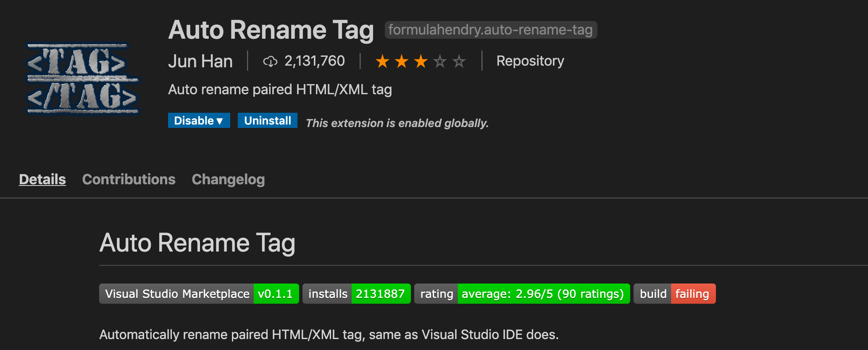Screen dimensions: 868x350
Task: Click the 'Automatically rename paired HTML/XML tag' paragraph
Action: click(329, 334)
